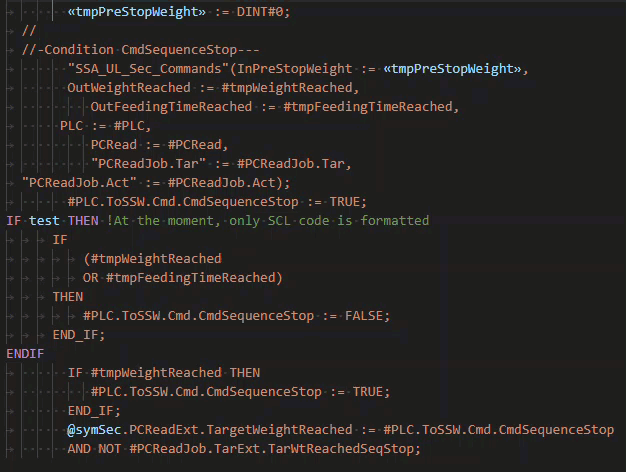Click the OR keyword before #tmpFeedingTimeReached
Image resolution: width=626 pixels, height=472 pixels.
click(92, 277)
